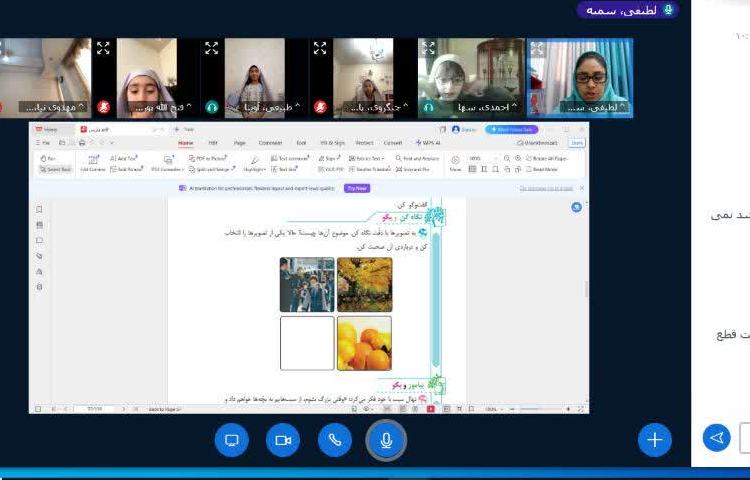The width and height of the screenshot is (750, 480).
Task: Click the zoom in magnifier in ribbon
Action: tap(518, 158)
